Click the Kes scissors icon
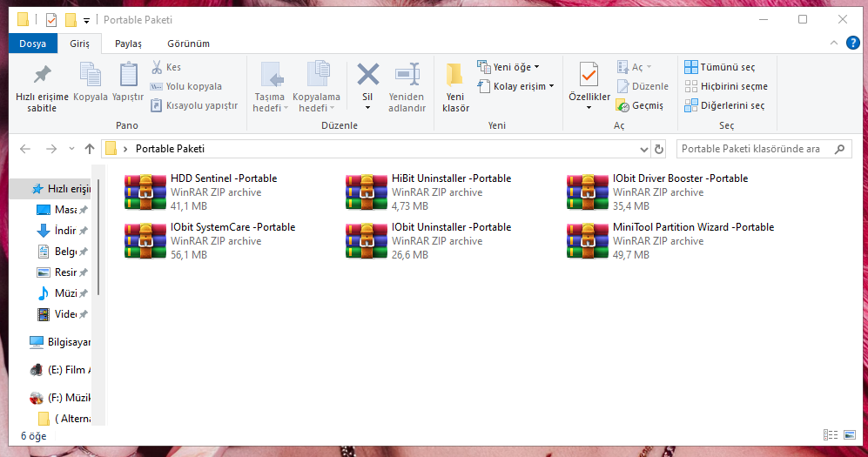 click(158, 68)
